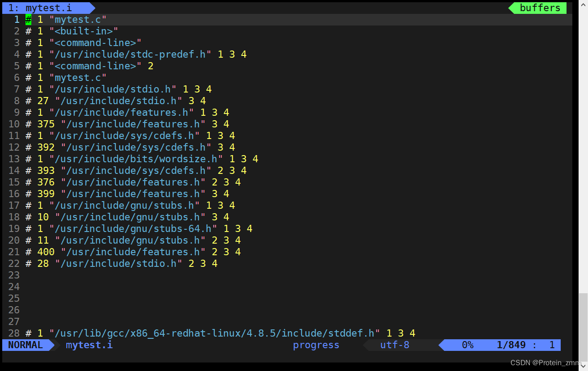Click number 375 on line 10
588x371 pixels.
(46, 124)
